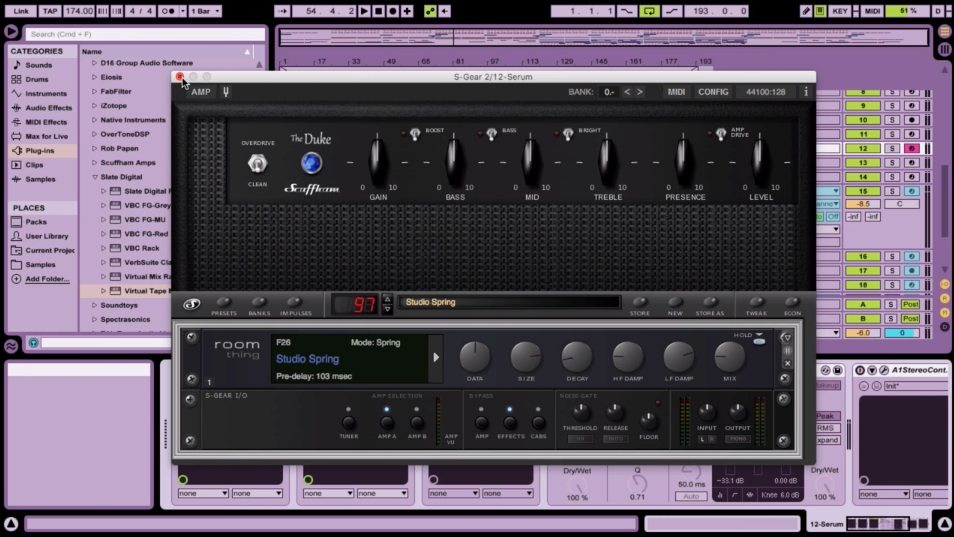The height and width of the screenshot is (537, 954).
Task: Click the GAIN knob on The Duke
Action: coord(377,160)
